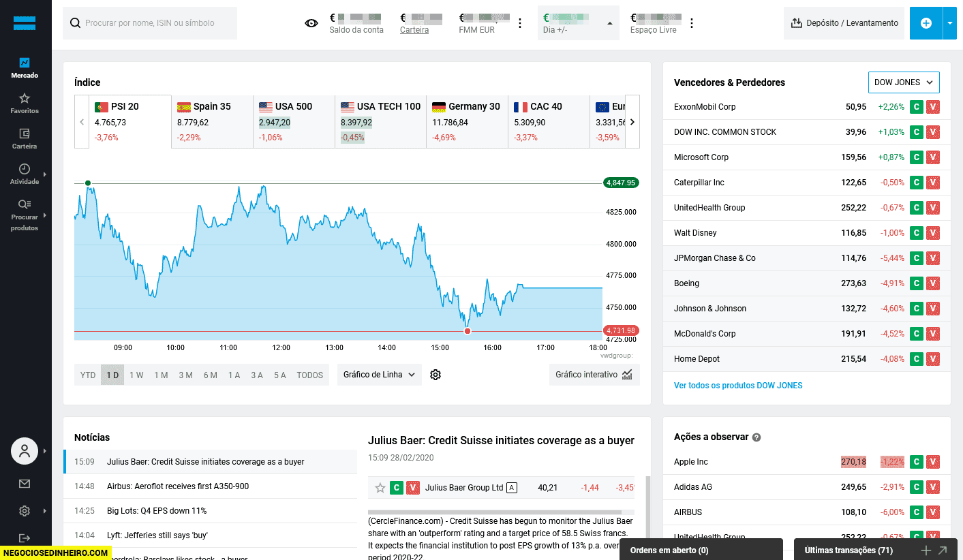This screenshot has height=560, width=963.
Task: Click the chart high marker 4,847.95
Action: point(620,183)
